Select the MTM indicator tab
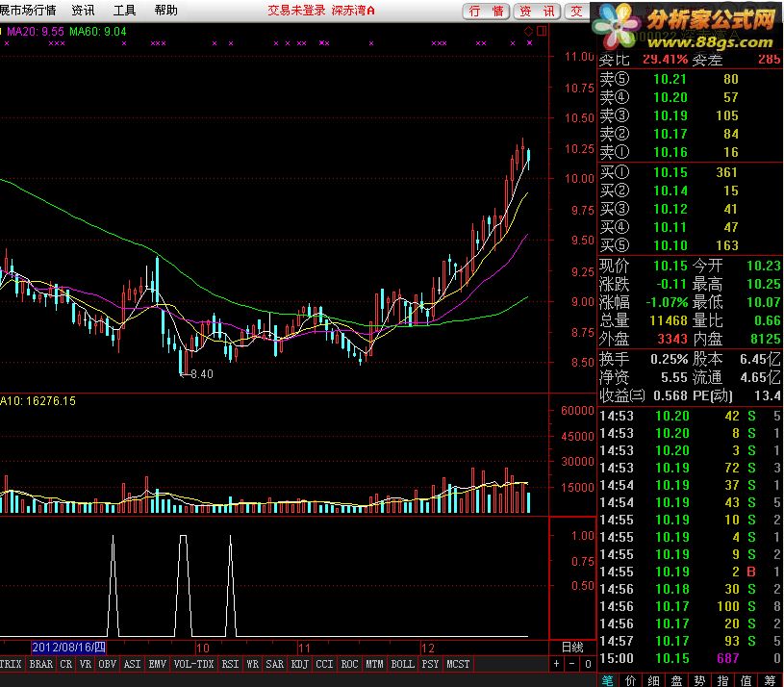 click(x=374, y=664)
